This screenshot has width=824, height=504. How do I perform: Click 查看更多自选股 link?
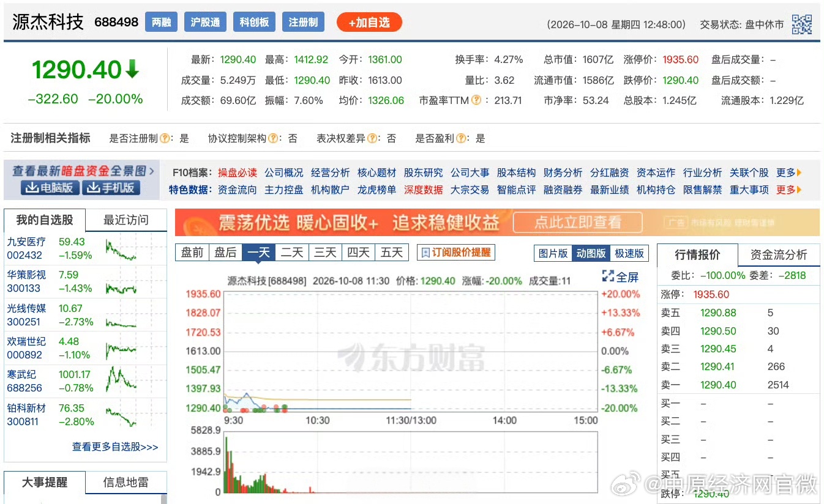click(115, 447)
